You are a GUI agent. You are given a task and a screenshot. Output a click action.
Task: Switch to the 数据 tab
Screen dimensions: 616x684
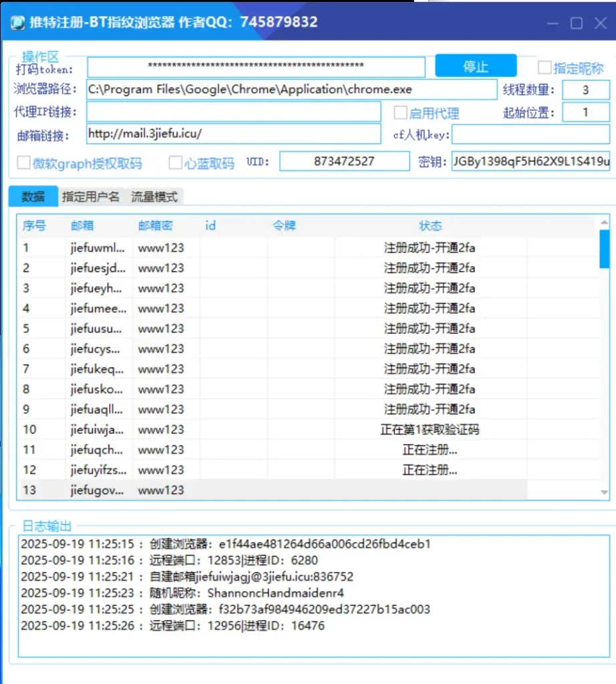pos(33,197)
